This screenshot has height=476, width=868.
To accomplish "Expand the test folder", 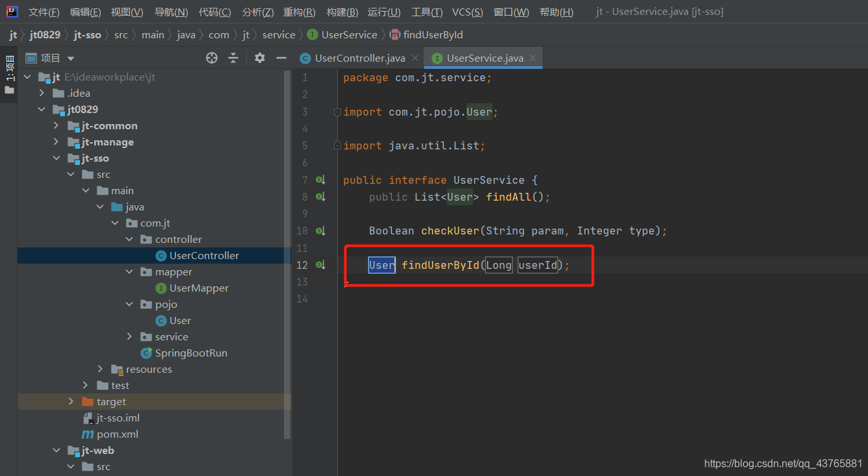I will point(85,385).
